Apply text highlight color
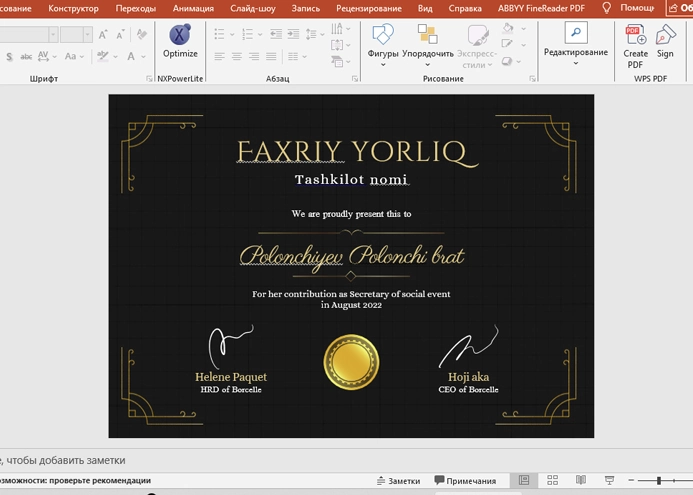693x495 pixels. tap(103, 56)
